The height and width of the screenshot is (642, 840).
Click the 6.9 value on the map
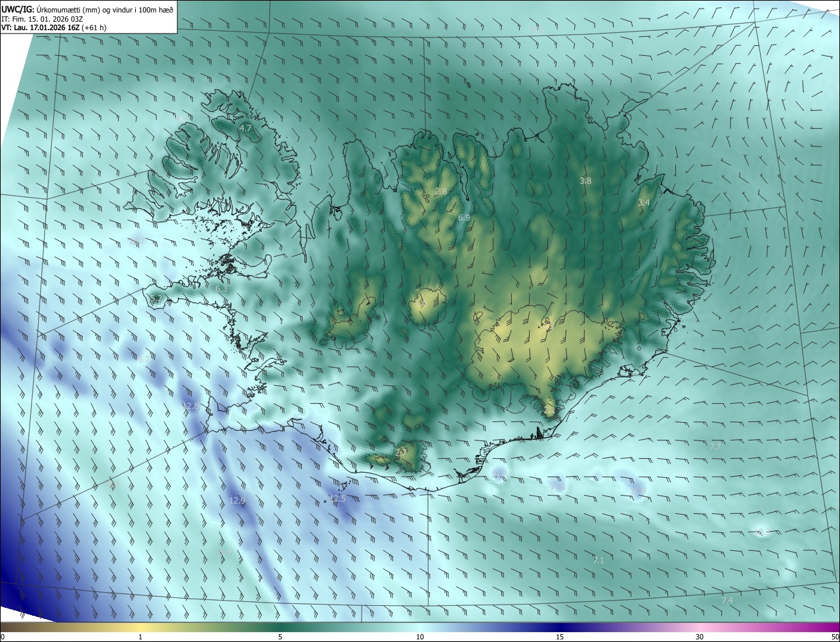tap(463, 217)
